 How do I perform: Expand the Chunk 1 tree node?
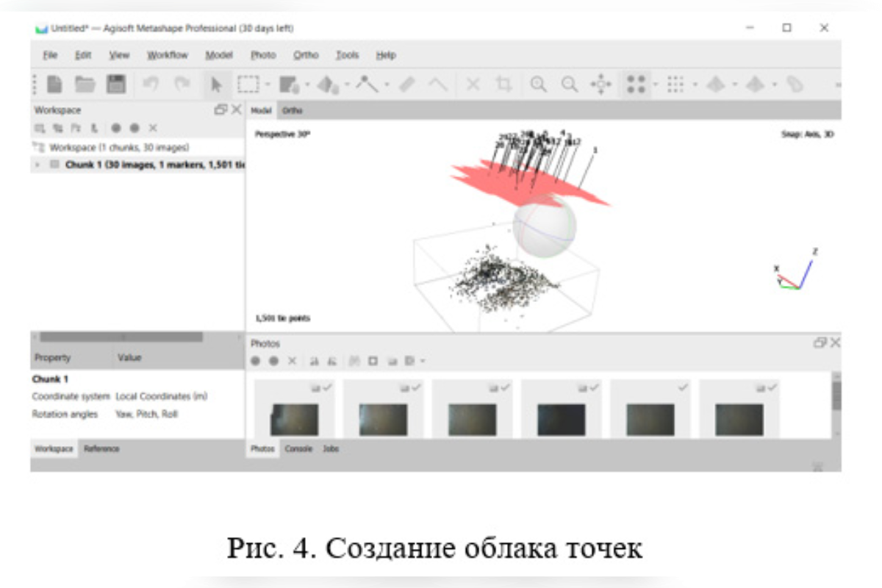[x=37, y=165]
